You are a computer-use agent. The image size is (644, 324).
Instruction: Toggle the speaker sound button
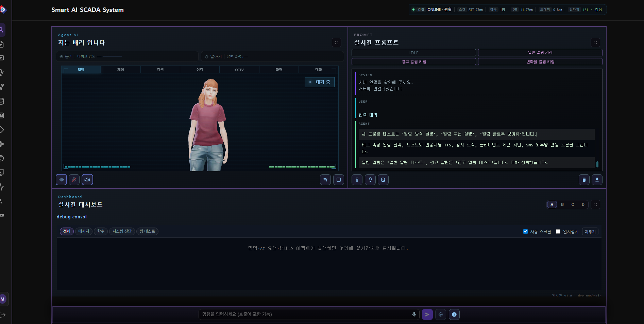87,180
